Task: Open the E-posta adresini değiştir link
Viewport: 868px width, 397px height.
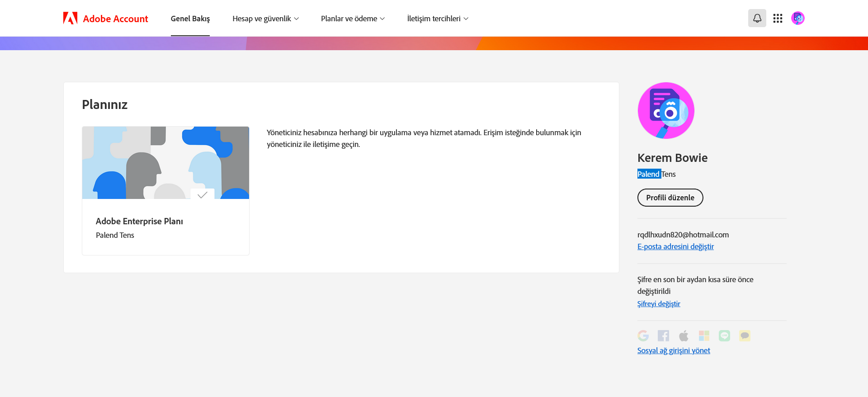Action: tap(675, 246)
